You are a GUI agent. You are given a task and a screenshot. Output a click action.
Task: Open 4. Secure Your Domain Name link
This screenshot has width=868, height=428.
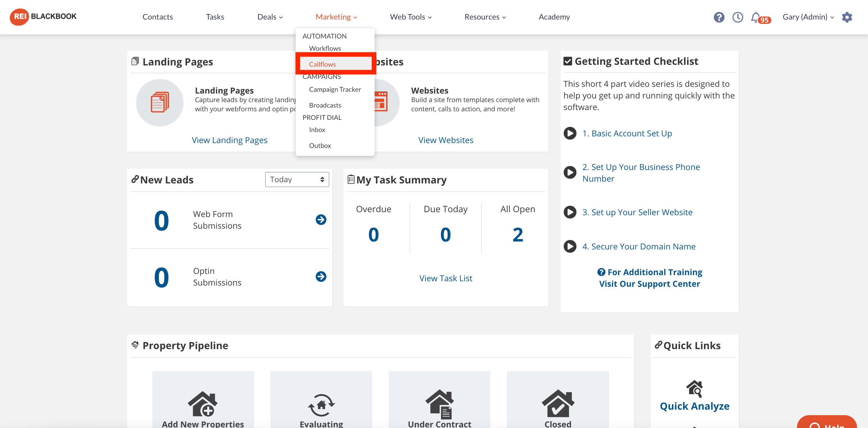[638, 246]
